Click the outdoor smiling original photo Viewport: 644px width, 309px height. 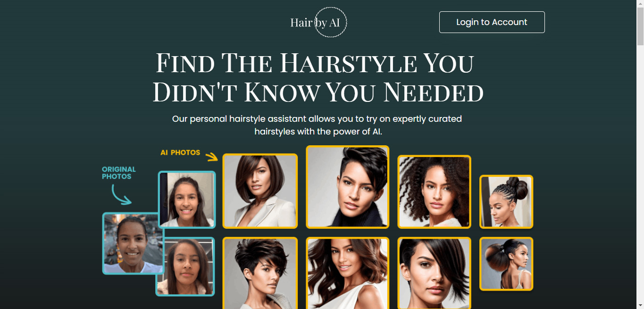pyautogui.click(x=133, y=243)
